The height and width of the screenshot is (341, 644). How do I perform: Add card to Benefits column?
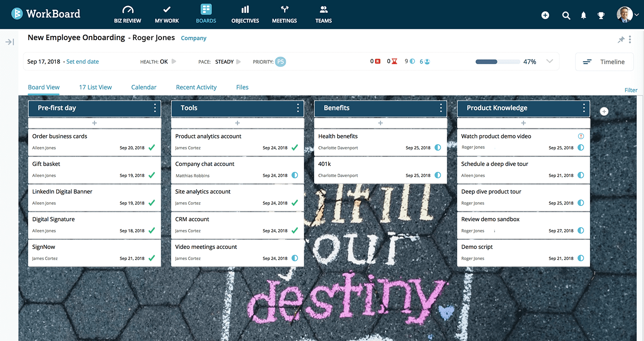(381, 123)
